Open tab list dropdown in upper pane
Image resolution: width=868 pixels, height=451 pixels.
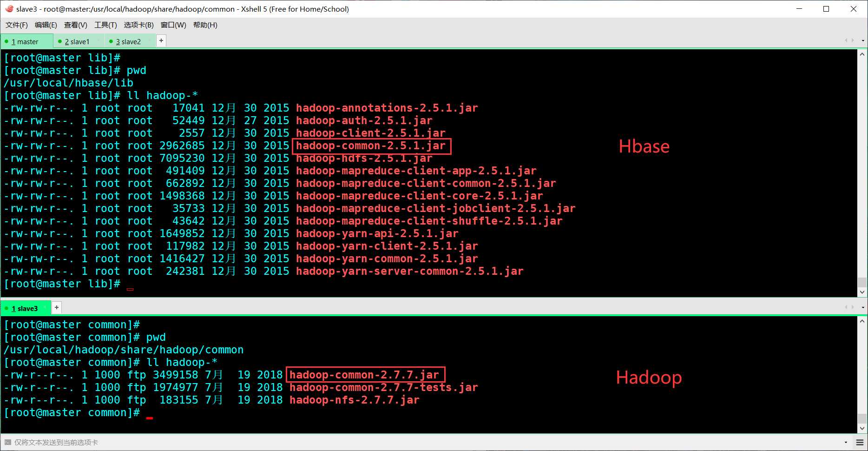pos(863,41)
